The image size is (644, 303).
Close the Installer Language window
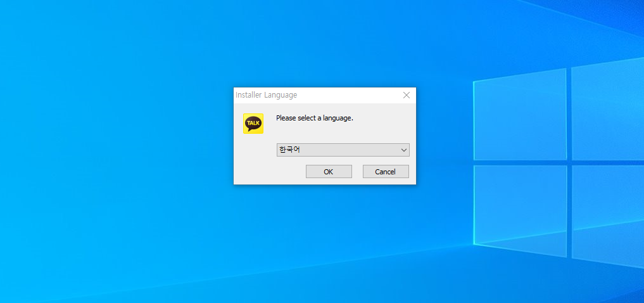pyautogui.click(x=406, y=95)
